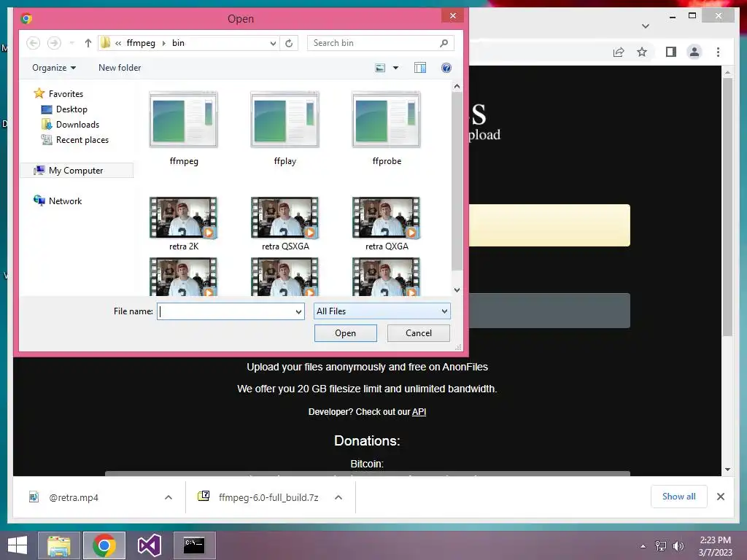This screenshot has width=747, height=560.
Task: Select My Computer in navigation pane
Action: pyautogui.click(x=77, y=171)
